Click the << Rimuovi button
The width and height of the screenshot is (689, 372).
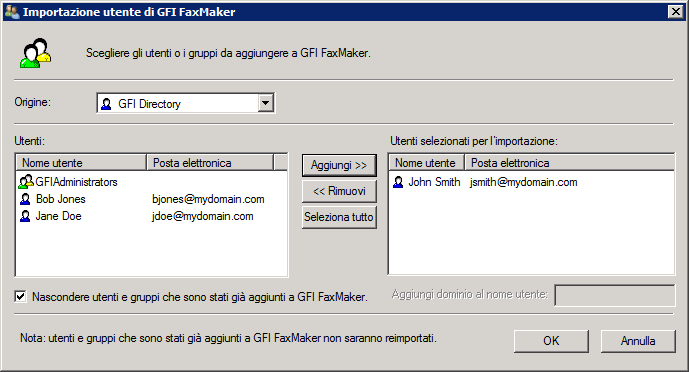(x=339, y=191)
